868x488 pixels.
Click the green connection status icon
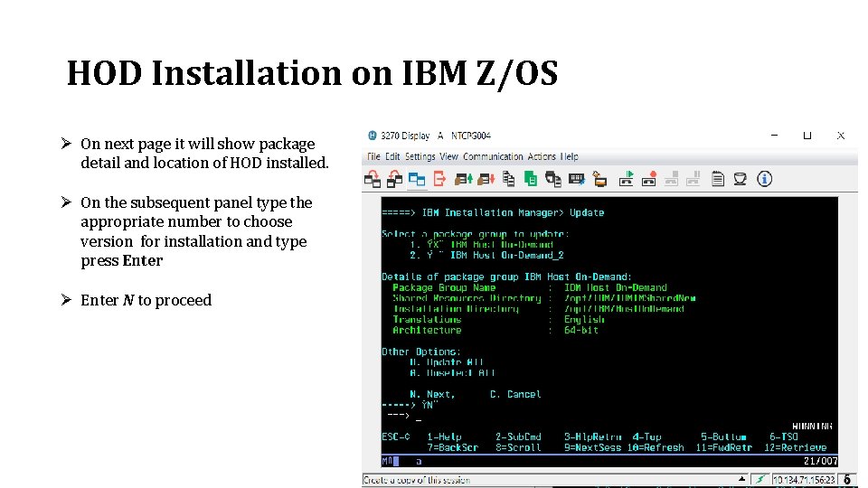[760, 480]
